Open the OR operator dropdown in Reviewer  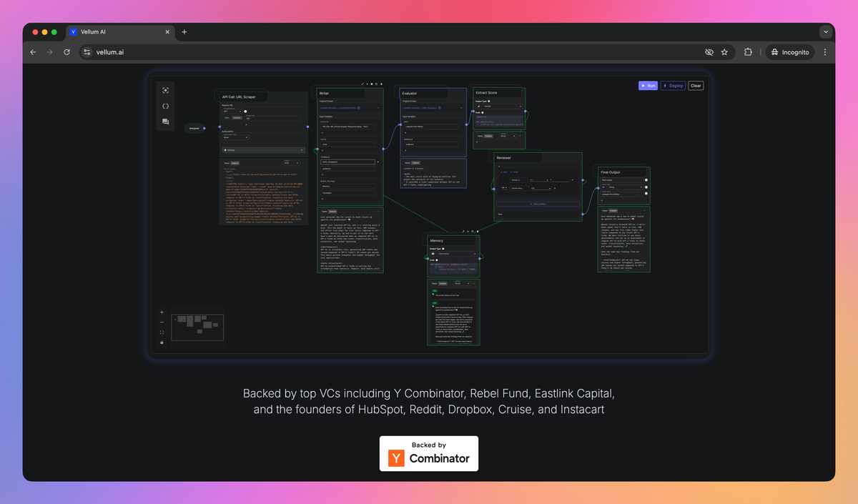505,187
